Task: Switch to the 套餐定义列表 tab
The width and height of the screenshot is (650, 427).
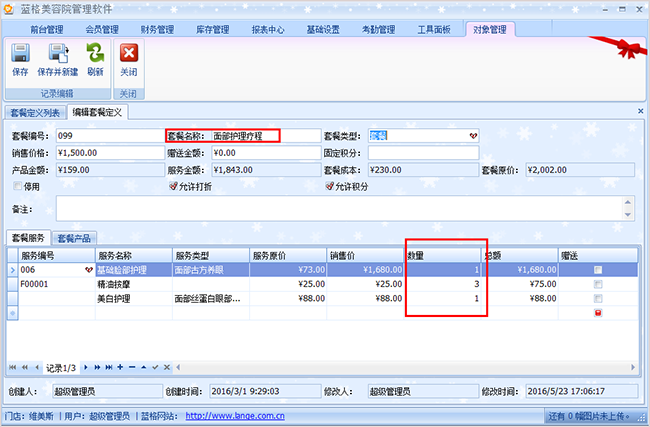Action: point(35,112)
